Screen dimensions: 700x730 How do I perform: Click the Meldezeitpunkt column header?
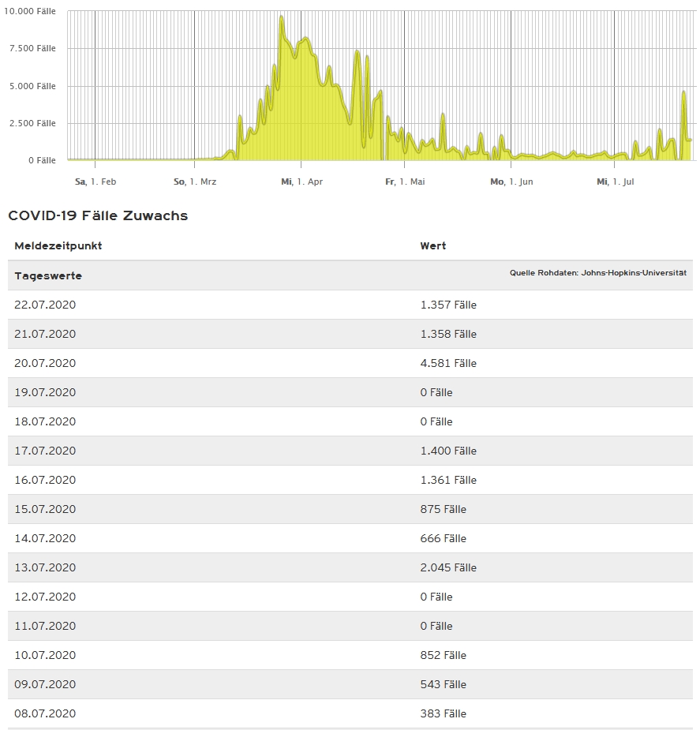(x=58, y=245)
